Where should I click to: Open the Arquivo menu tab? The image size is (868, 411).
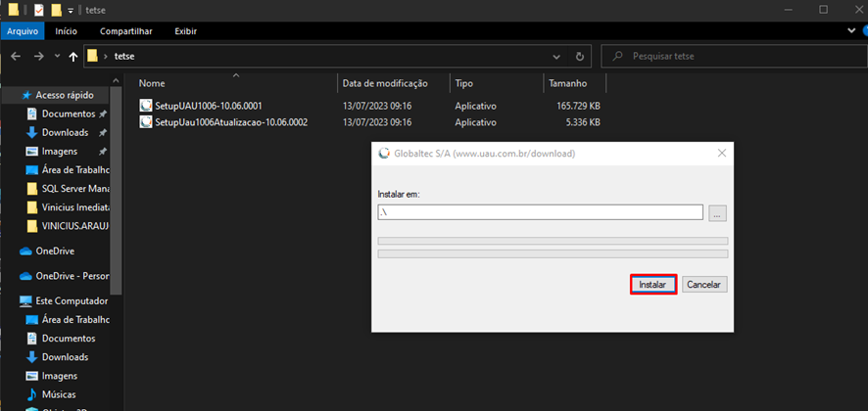tap(22, 30)
